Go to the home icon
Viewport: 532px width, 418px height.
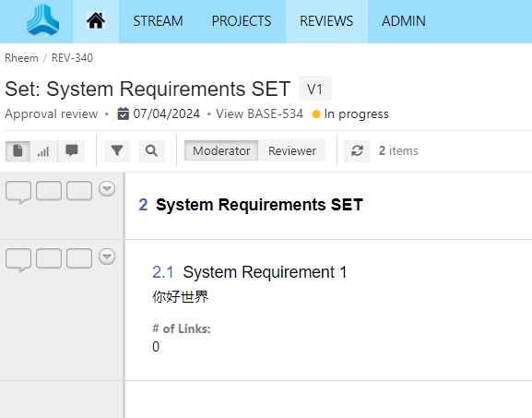click(x=96, y=20)
